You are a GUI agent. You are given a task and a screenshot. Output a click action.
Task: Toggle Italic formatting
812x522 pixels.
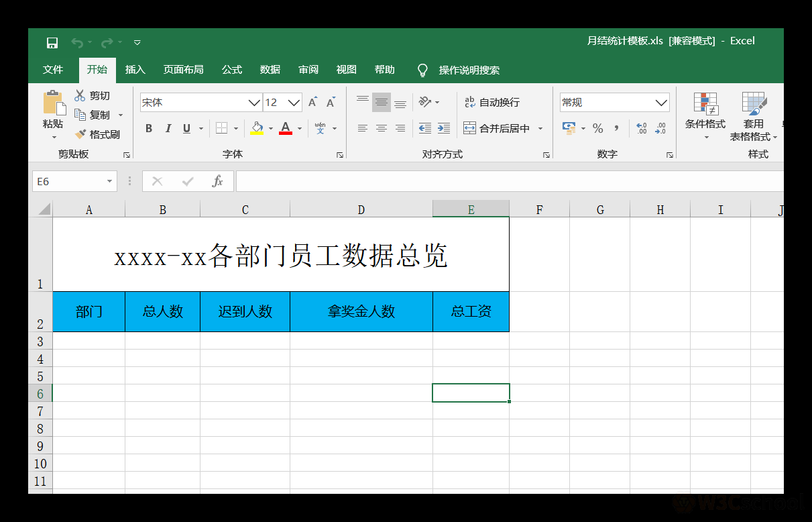pos(168,128)
